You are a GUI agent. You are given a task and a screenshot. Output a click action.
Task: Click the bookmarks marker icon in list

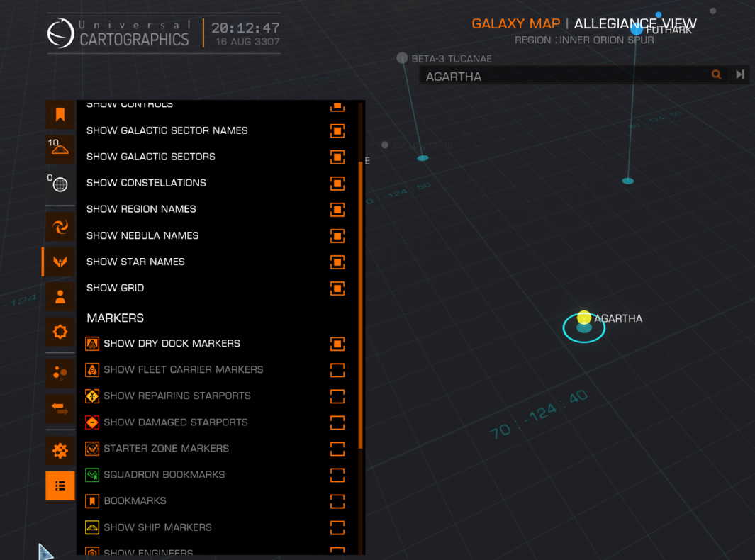(x=92, y=500)
